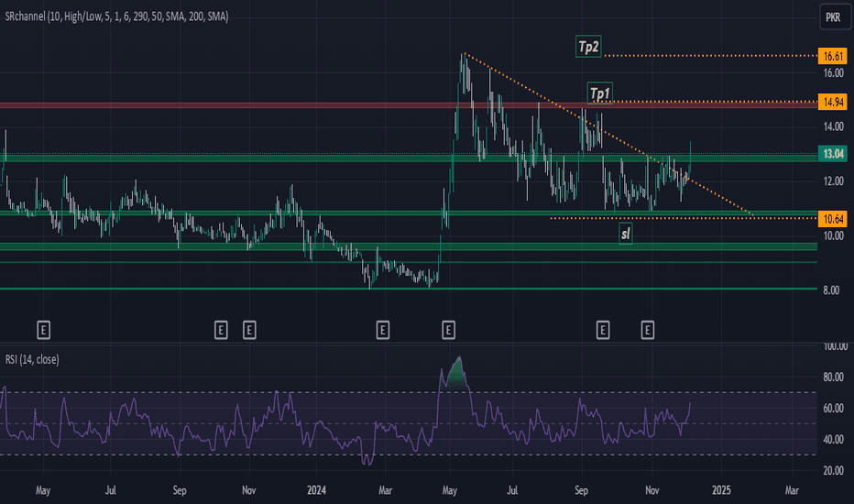Click the Tp1 target label on chart

(599, 93)
